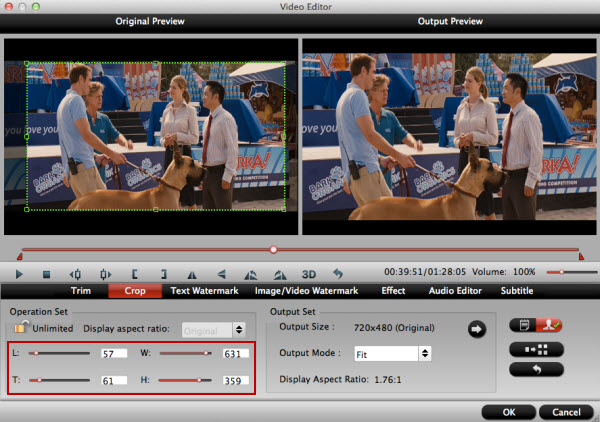600x422 pixels.
Task: Click the W width slider
Action: [x=186, y=353]
